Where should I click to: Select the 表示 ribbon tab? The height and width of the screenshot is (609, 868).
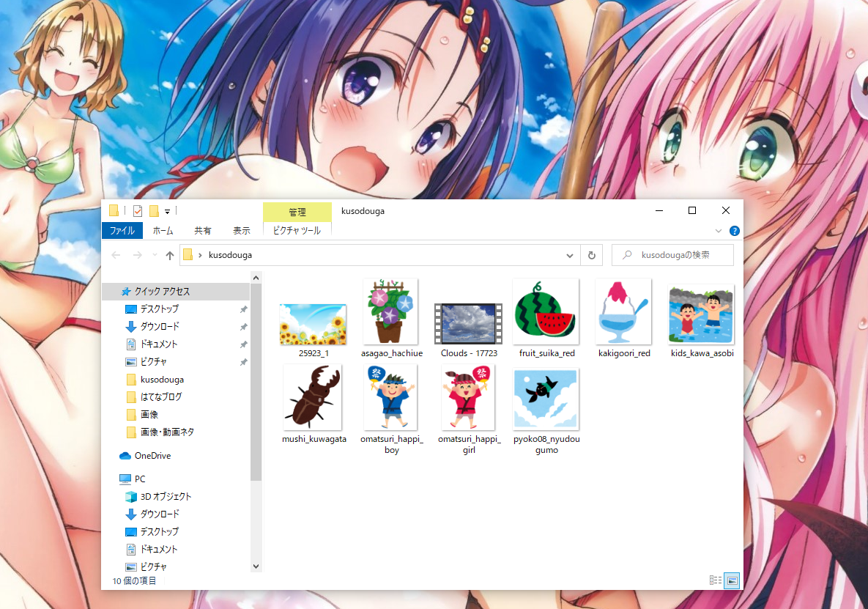(x=242, y=230)
